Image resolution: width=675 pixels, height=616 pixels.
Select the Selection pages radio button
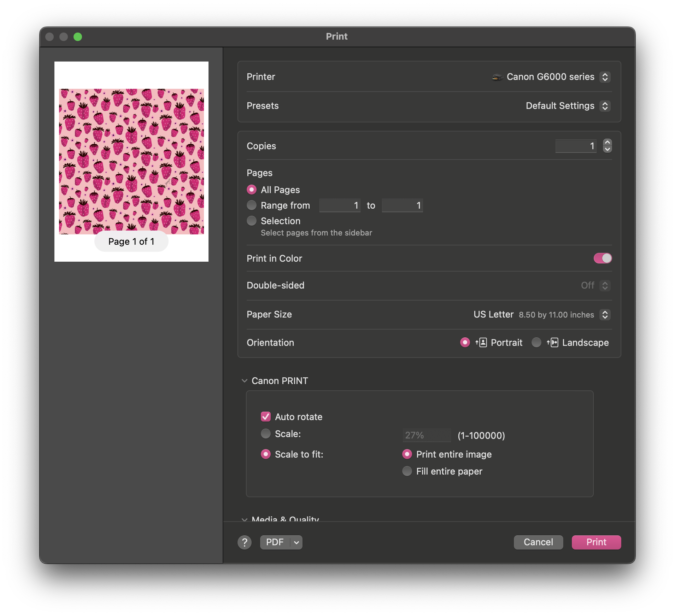(252, 221)
